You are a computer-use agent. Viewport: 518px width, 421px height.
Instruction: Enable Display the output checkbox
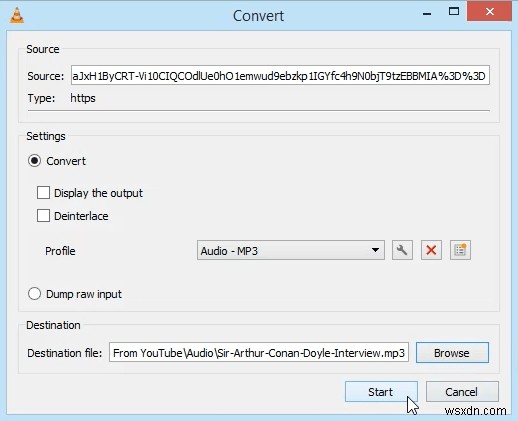(x=43, y=193)
